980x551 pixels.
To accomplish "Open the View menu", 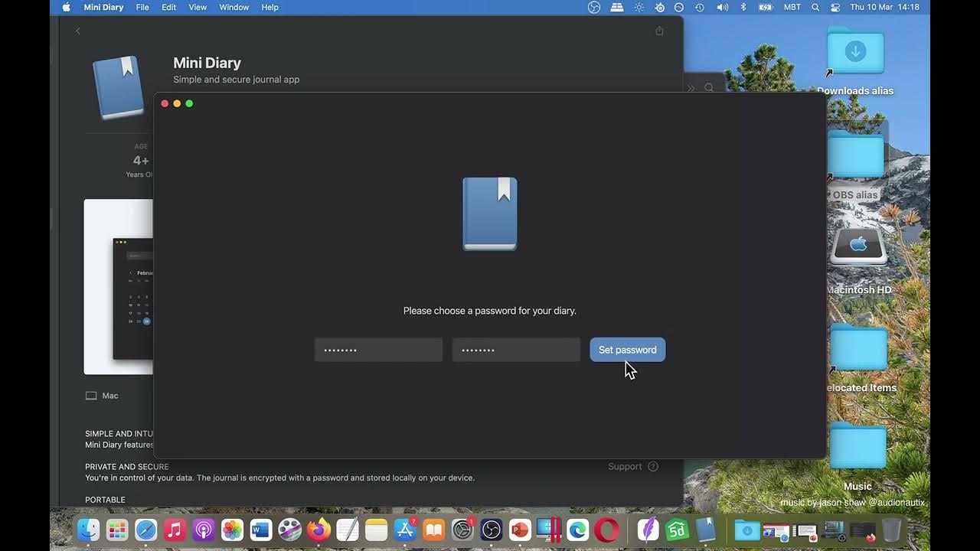I will [198, 7].
